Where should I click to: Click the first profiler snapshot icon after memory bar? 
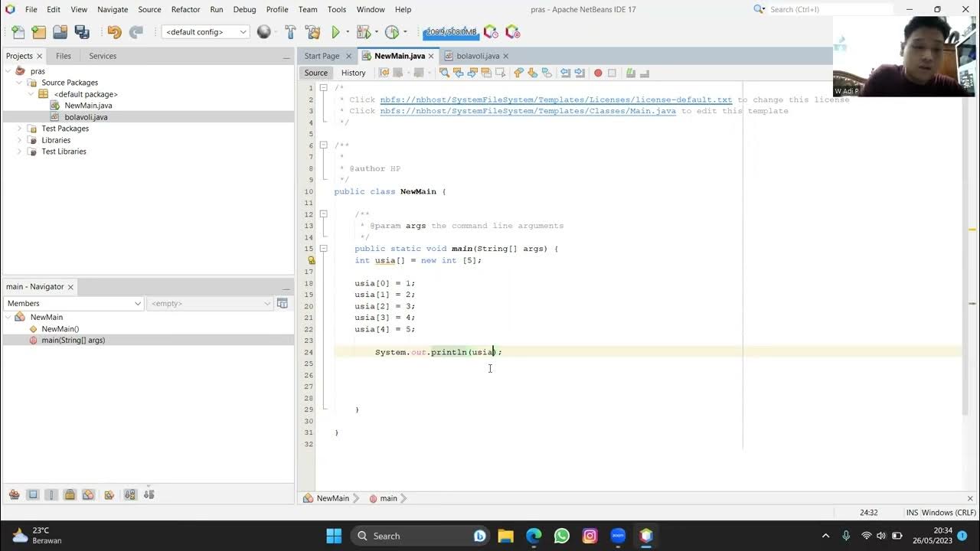coord(491,32)
